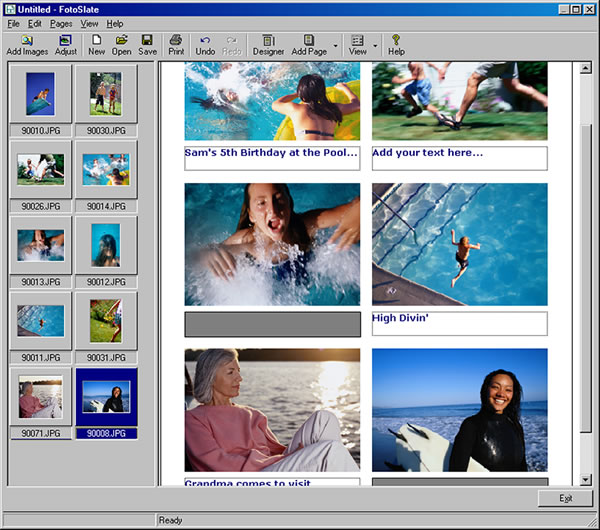Select thumbnail 90012.JPG

106,245
